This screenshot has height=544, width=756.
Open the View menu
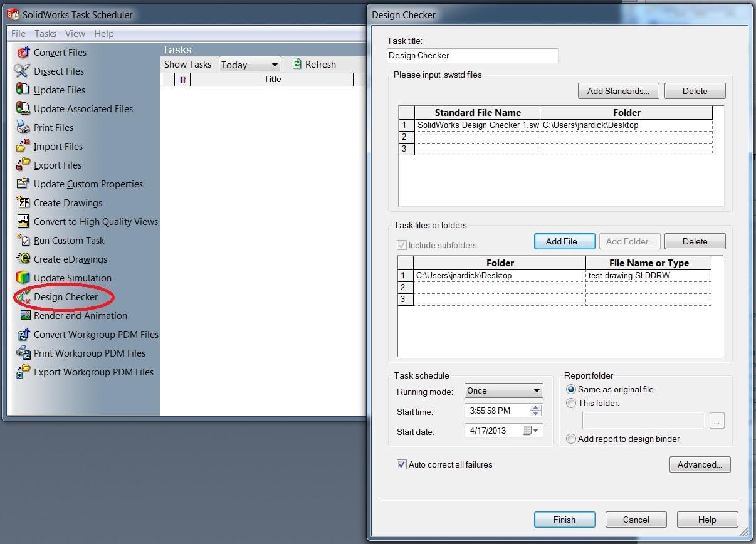click(75, 34)
